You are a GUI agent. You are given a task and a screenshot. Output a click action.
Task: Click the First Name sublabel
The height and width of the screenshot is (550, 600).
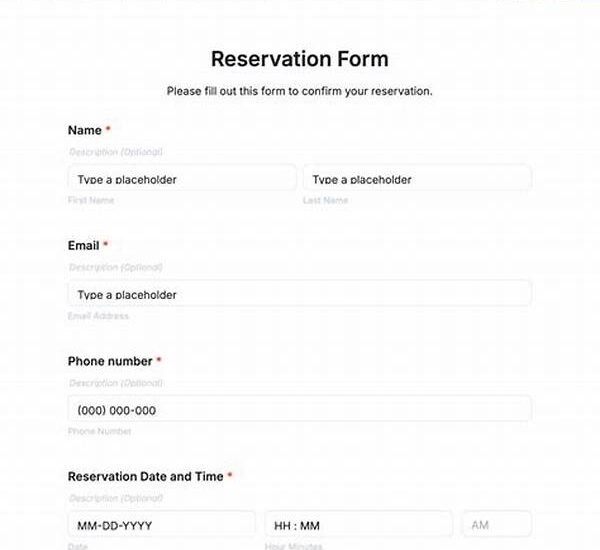pyautogui.click(x=91, y=201)
